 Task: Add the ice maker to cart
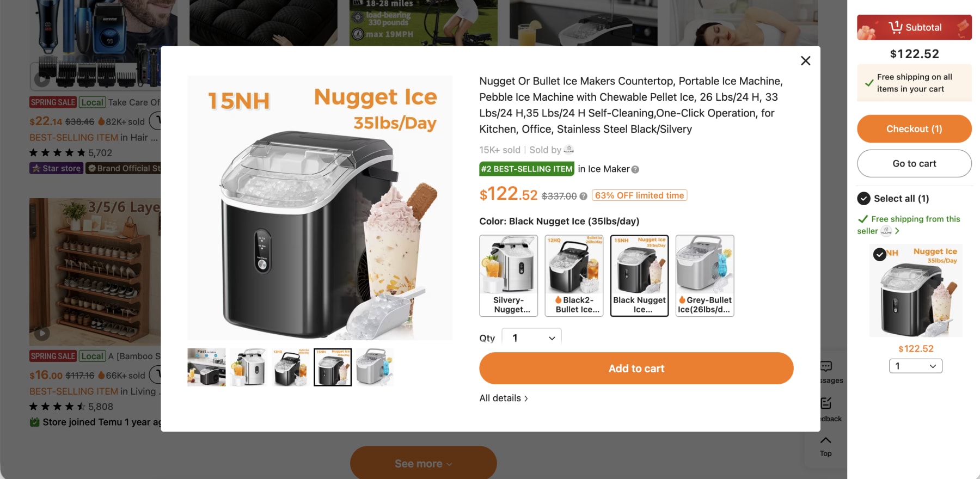click(x=636, y=369)
